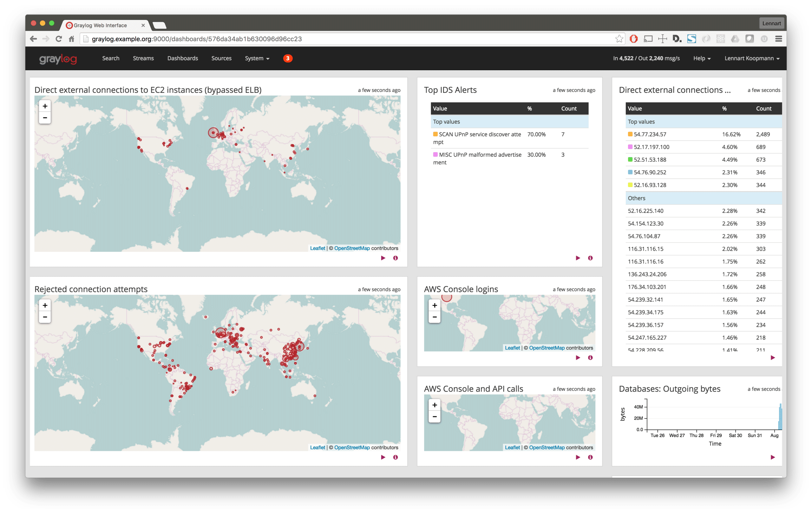Viewport: 812px width, 514px height.
Task: Click the info icon under Rejected connection attempts map
Action: (395, 457)
